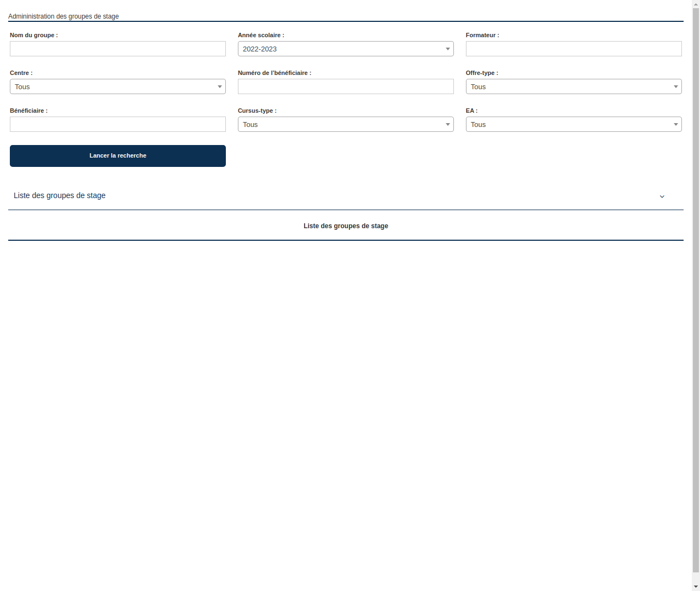This screenshot has width=700, height=591.
Task: Select the Bénéficiaire input field
Action: (x=118, y=124)
